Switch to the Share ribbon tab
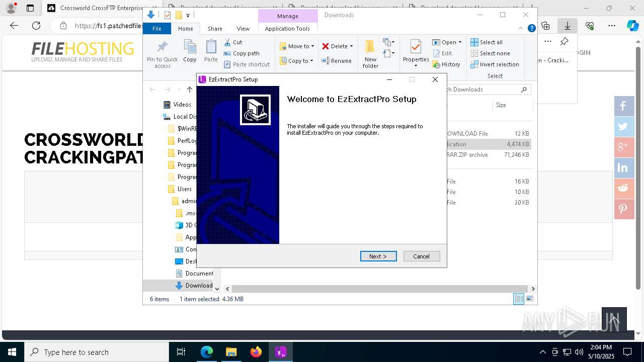 [215, 29]
